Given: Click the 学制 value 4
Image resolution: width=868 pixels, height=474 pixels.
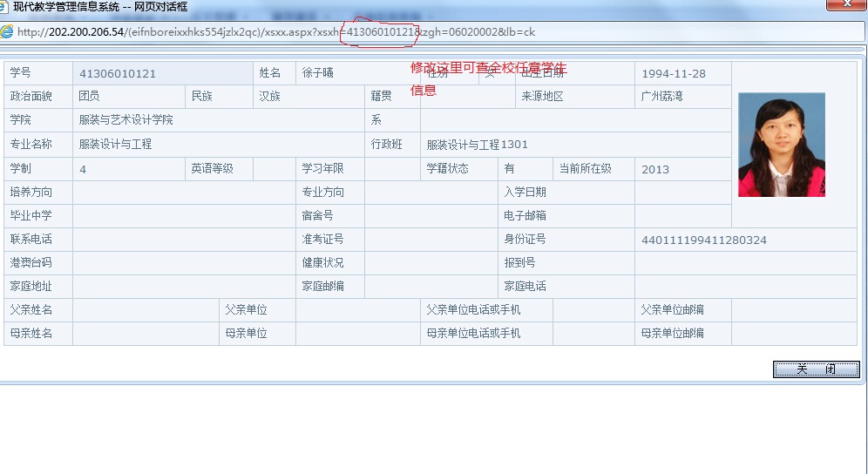Looking at the screenshot, I should tap(83, 169).
